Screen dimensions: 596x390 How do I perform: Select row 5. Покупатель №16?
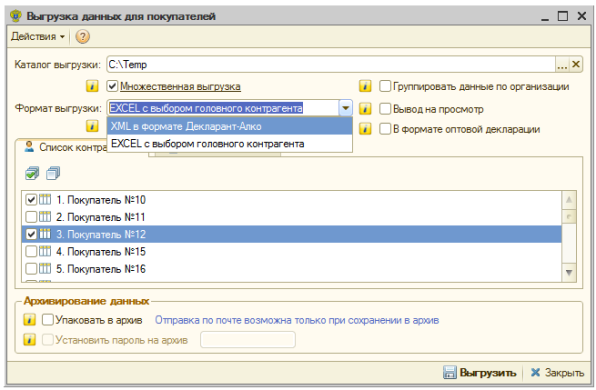coord(292,269)
